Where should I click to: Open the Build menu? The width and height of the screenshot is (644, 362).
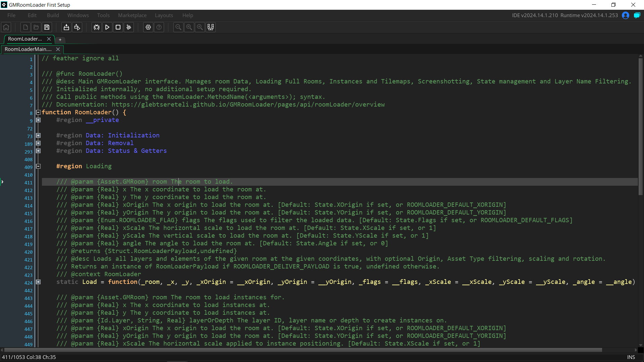53,15
